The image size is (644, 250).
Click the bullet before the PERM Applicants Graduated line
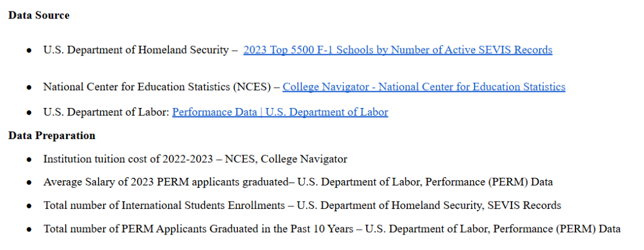point(29,229)
